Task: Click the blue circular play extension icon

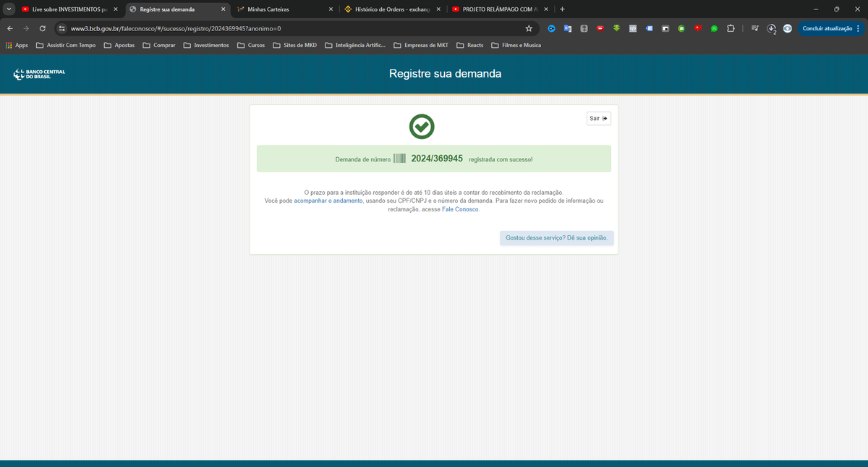Action: [x=551, y=28]
